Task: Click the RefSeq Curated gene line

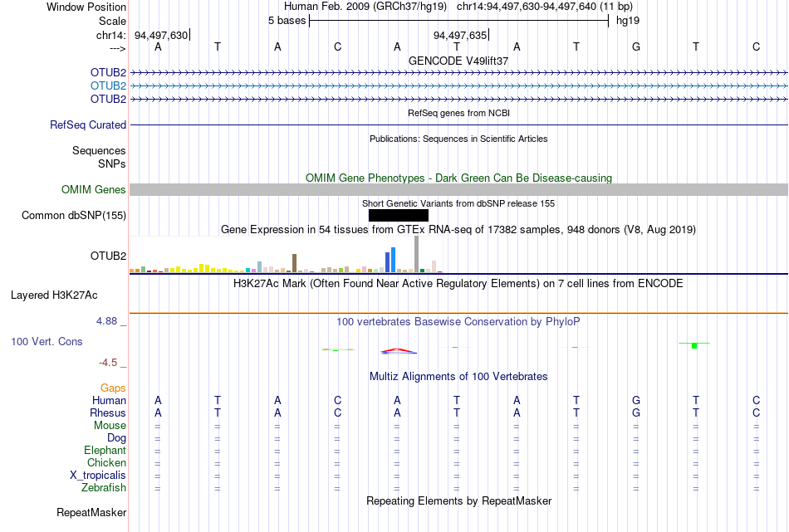Action: 458,124
